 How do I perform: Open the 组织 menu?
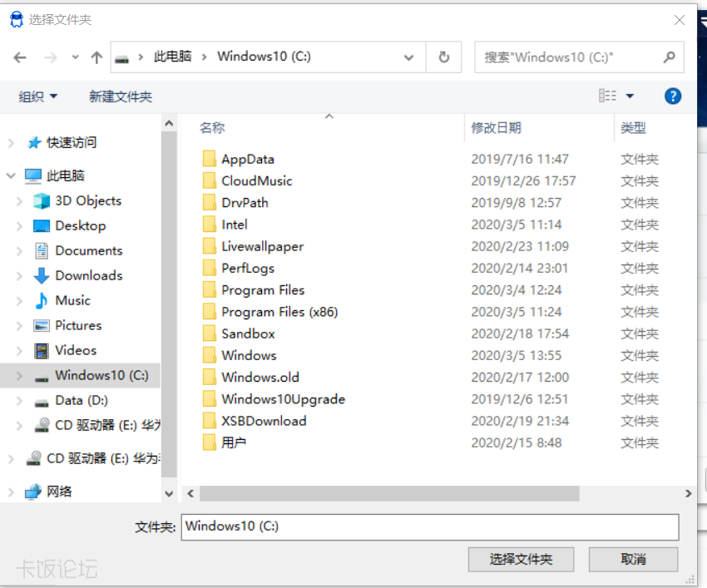point(38,96)
